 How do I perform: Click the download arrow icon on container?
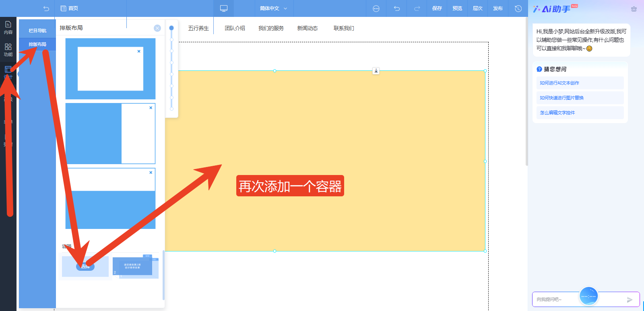(x=376, y=71)
